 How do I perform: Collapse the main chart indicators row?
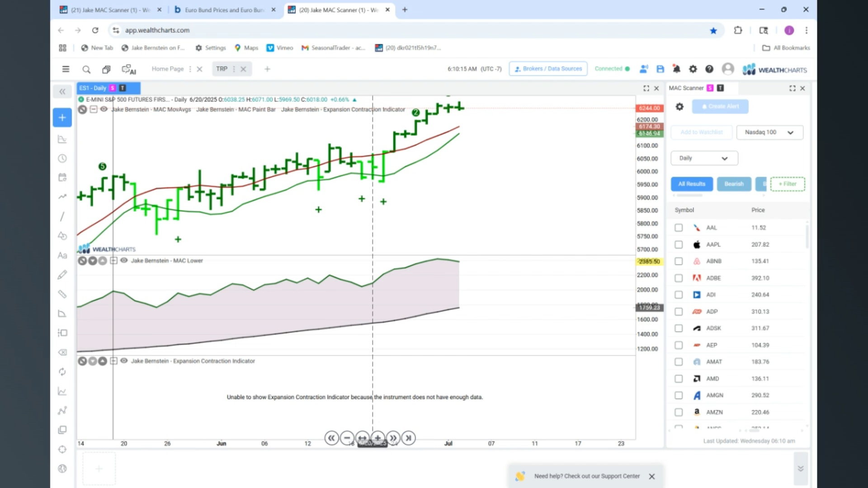pos(94,109)
